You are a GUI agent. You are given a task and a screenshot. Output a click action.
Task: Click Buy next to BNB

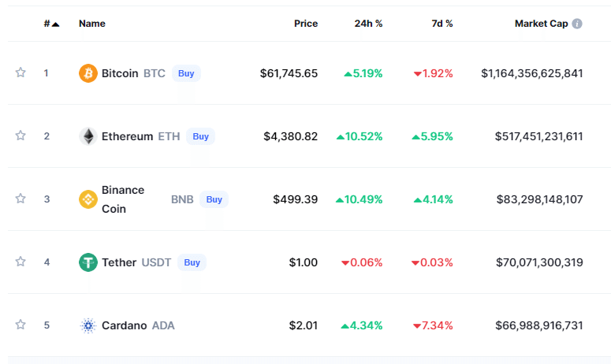click(214, 199)
